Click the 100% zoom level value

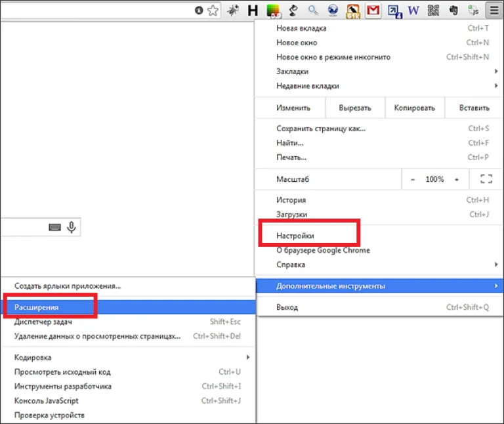coord(434,179)
